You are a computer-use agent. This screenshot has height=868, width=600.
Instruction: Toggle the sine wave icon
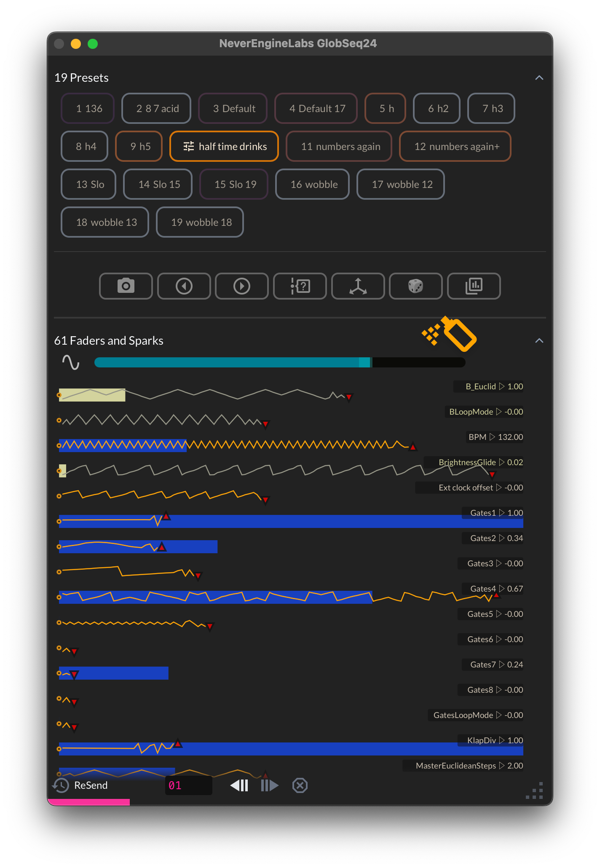(71, 362)
